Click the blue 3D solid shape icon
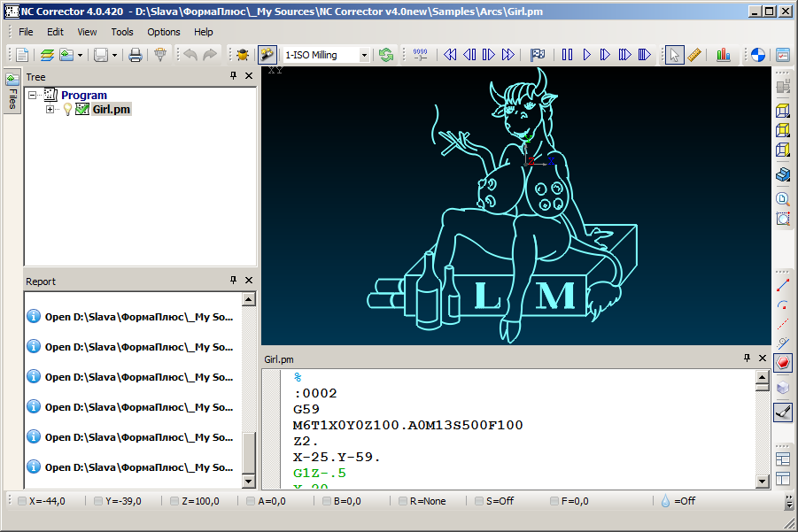Viewport: 798px width, 532px height. [783, 174]
